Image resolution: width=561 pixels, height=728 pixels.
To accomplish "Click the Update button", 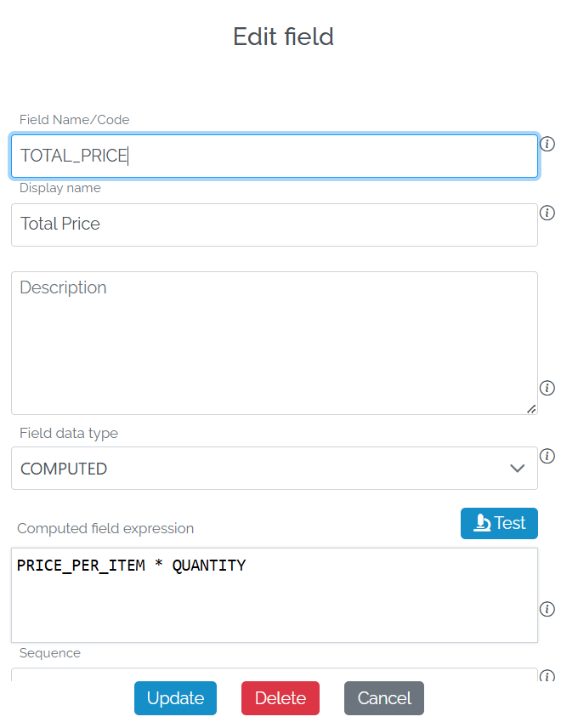I will coord(175,698).
